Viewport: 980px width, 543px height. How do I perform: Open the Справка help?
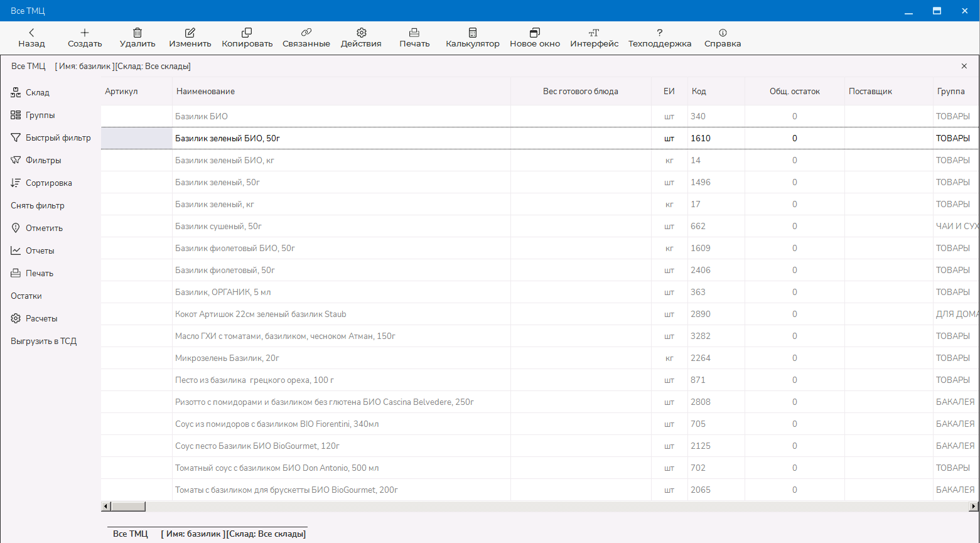click(723, 38)
